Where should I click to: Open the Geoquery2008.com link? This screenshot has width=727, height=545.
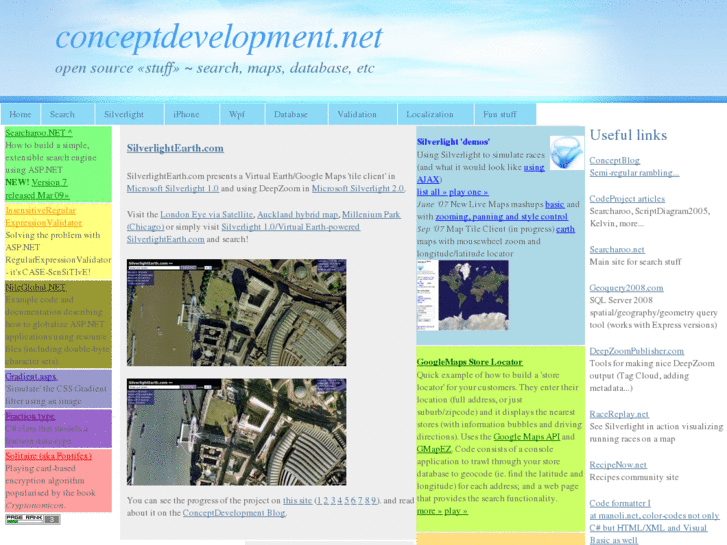pyautogui.click(x=626, y=288)
